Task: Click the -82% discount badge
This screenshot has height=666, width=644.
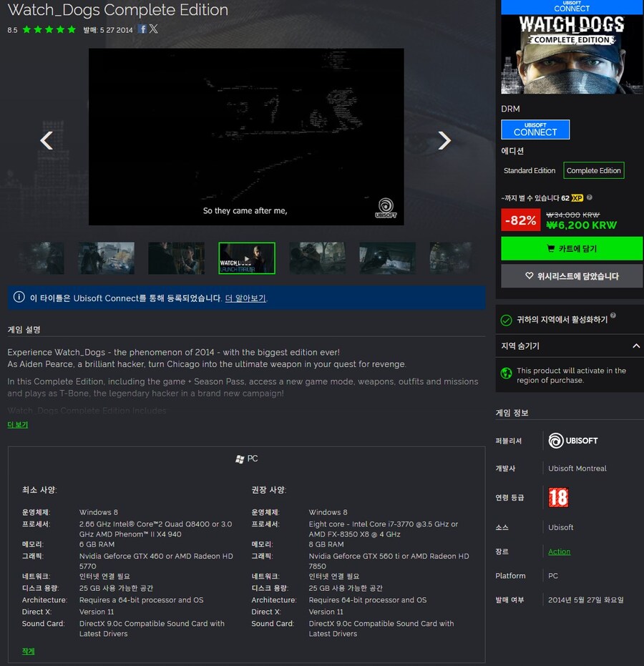Action: click(x=520, y=220)
